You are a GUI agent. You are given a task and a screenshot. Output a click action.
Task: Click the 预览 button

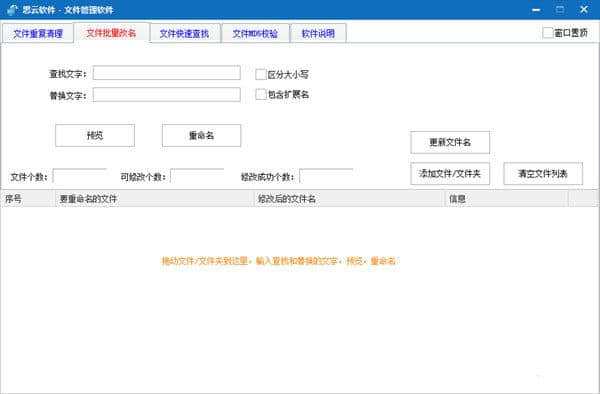95,135
